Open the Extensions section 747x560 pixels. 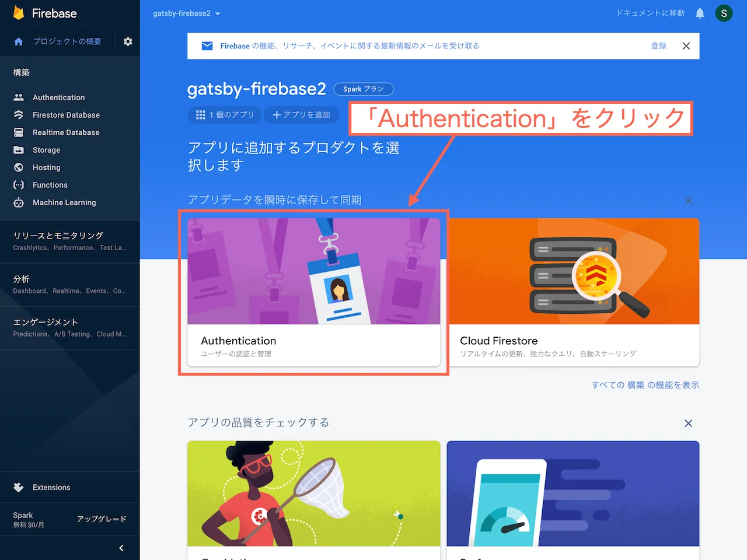pyautogui.click(x=51, y=487)
